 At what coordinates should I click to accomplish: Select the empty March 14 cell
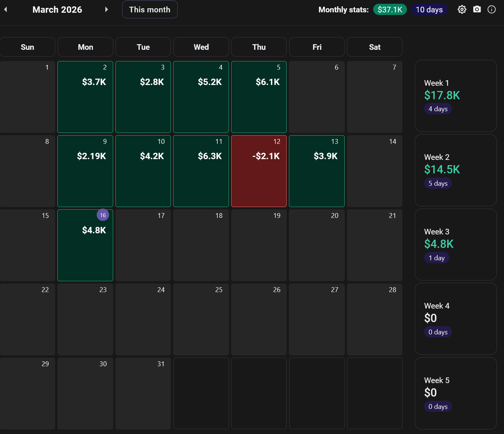click(x=375, y=171)
